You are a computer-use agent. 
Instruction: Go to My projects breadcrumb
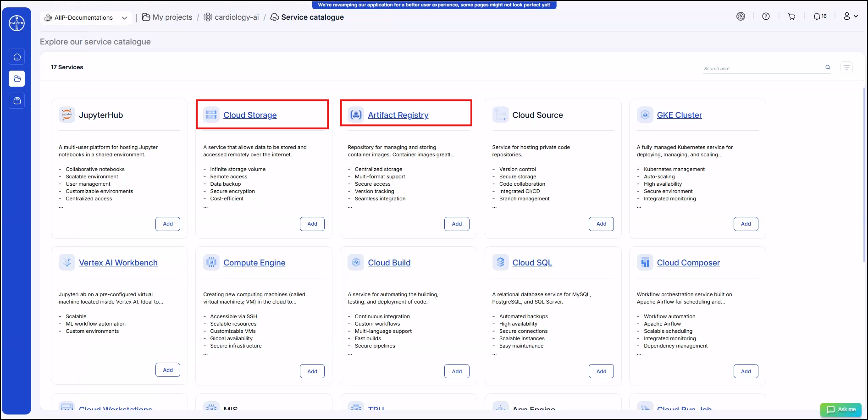(x=172, y=17)
